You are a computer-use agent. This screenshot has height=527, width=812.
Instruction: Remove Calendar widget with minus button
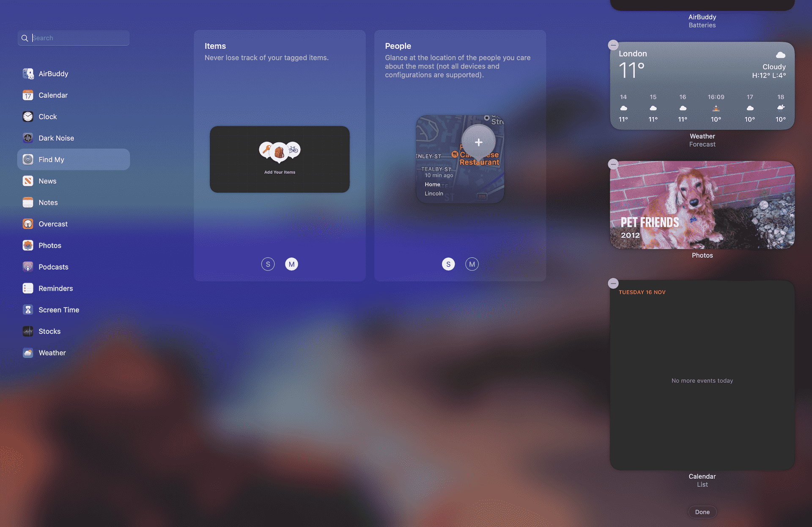[614, 283]
